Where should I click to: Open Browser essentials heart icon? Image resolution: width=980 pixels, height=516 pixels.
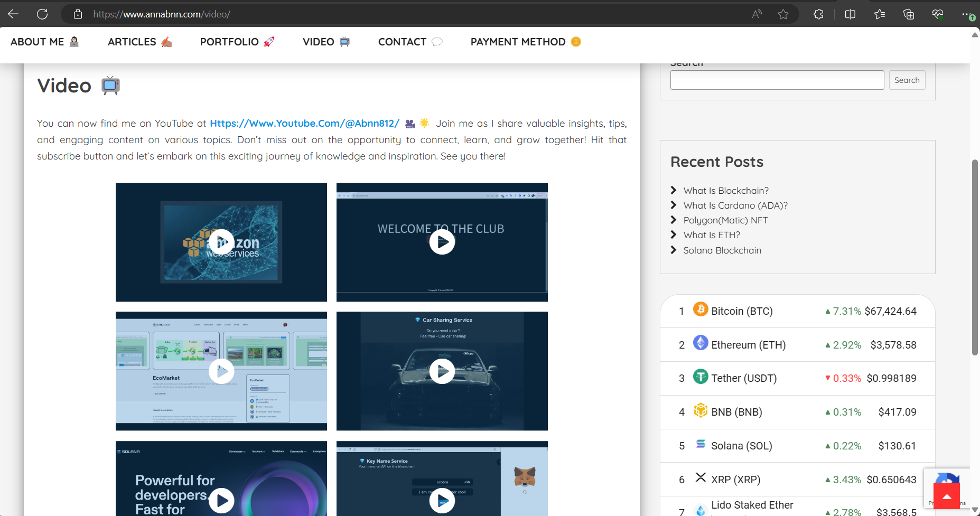(x=938, y=14)
